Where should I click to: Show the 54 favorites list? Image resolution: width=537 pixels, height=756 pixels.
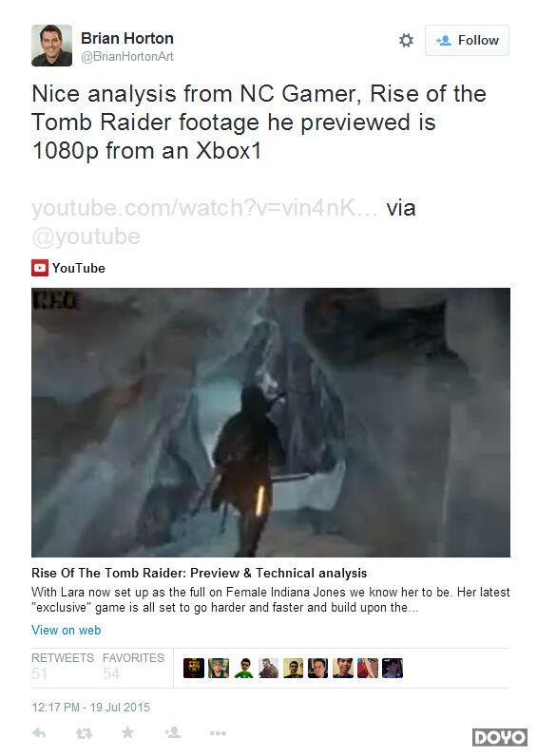133,666
